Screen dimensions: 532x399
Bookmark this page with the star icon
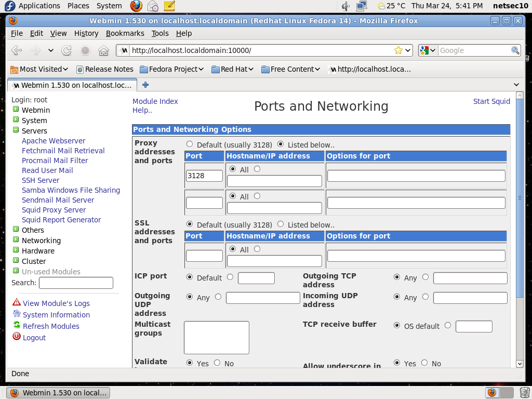pyautogui.click(x=398, y=50)
